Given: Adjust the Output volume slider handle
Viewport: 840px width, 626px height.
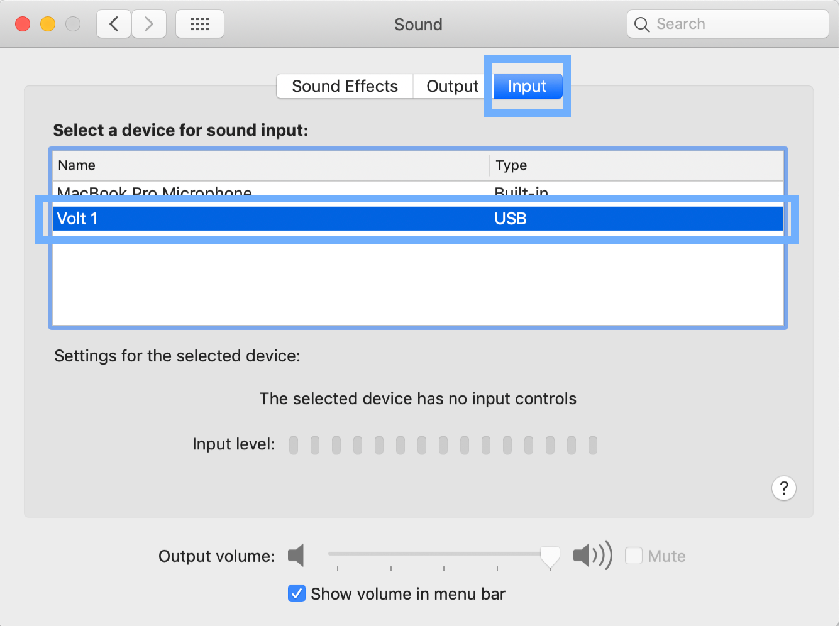Looking at the screenshot, I should [549, 556].
